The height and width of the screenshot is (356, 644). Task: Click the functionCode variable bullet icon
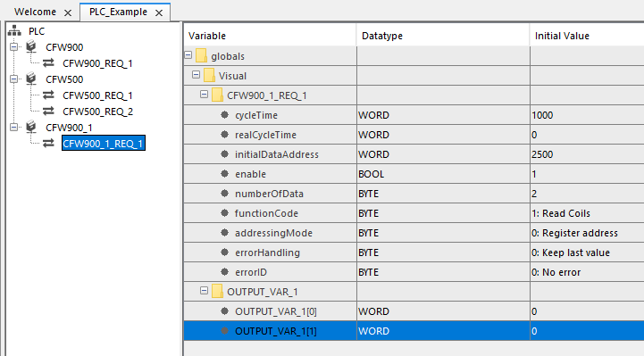[x=225, y=213]
